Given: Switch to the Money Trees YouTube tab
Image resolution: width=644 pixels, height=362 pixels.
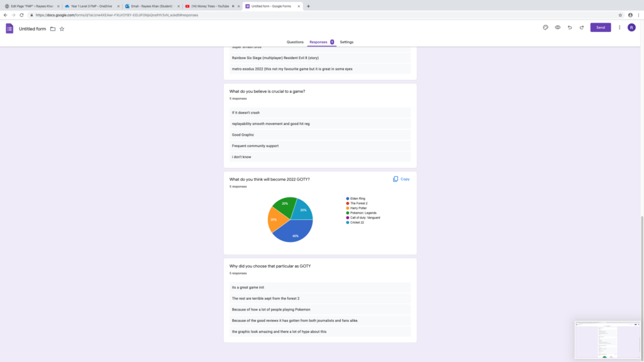Looking at the screenshot, I should [x=209, y=6].
